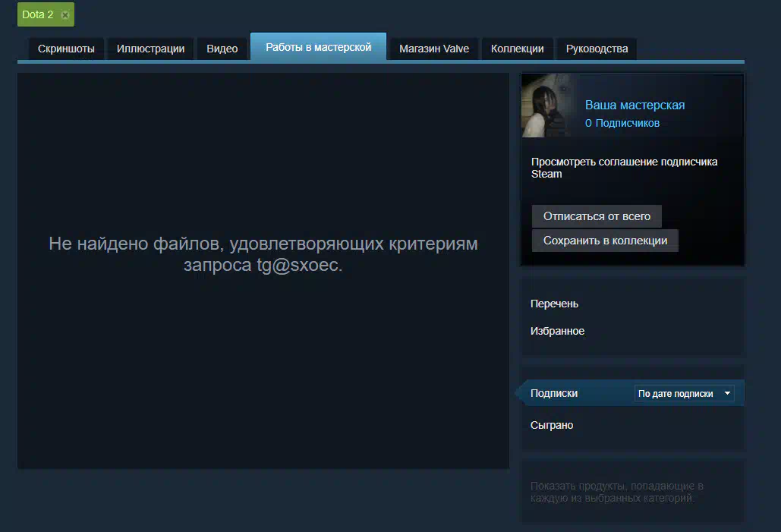
Task: Open the Избранное category
Action: click(557, 331)
